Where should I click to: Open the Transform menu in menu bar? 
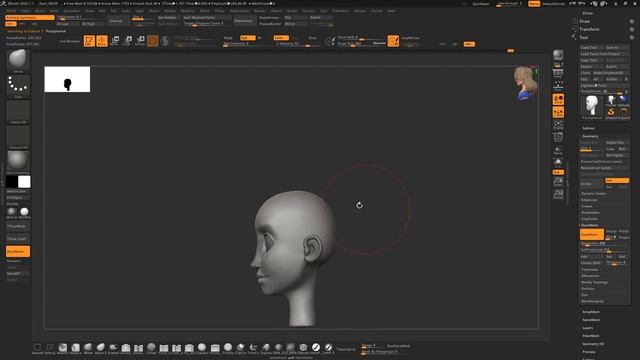coord(340,11)
